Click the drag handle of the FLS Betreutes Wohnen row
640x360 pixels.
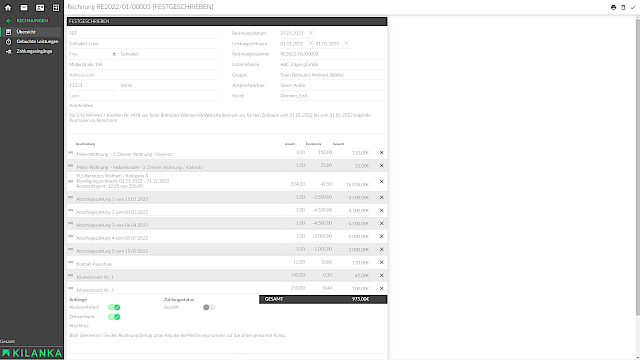click(x=71, y=181)
